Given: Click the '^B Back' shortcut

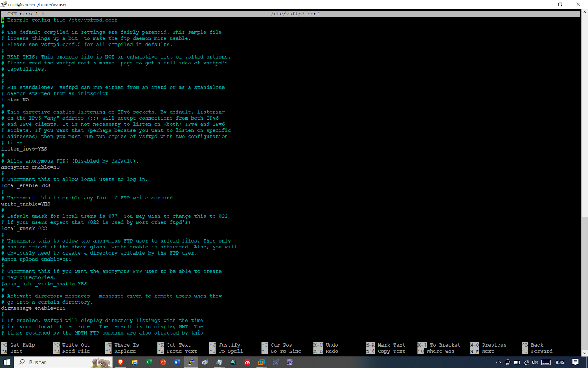Looking at the screenshot, I should 533,345.
